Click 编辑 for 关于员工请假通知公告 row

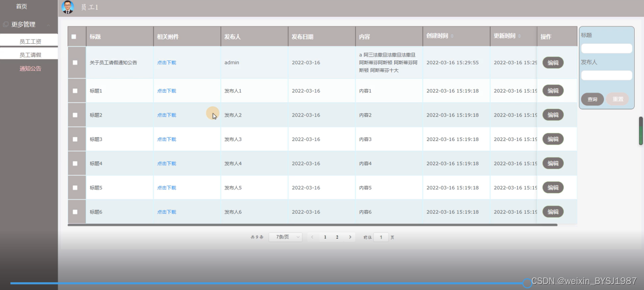(x=553, y=63)
